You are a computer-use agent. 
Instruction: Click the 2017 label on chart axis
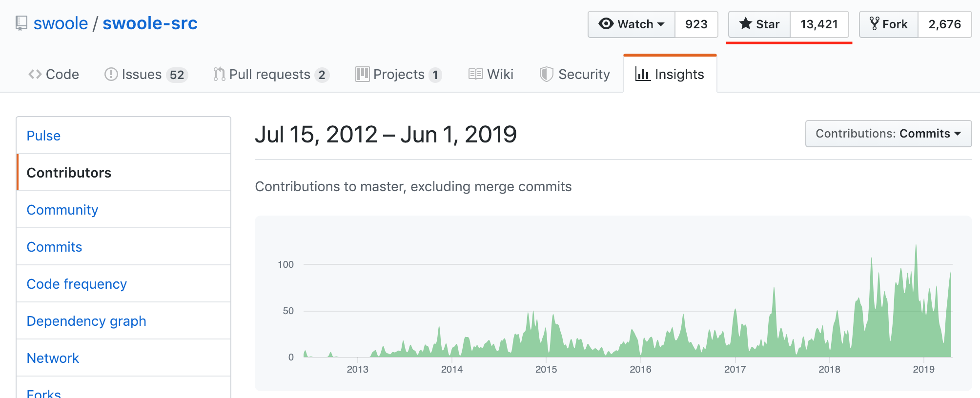[735, 369]
